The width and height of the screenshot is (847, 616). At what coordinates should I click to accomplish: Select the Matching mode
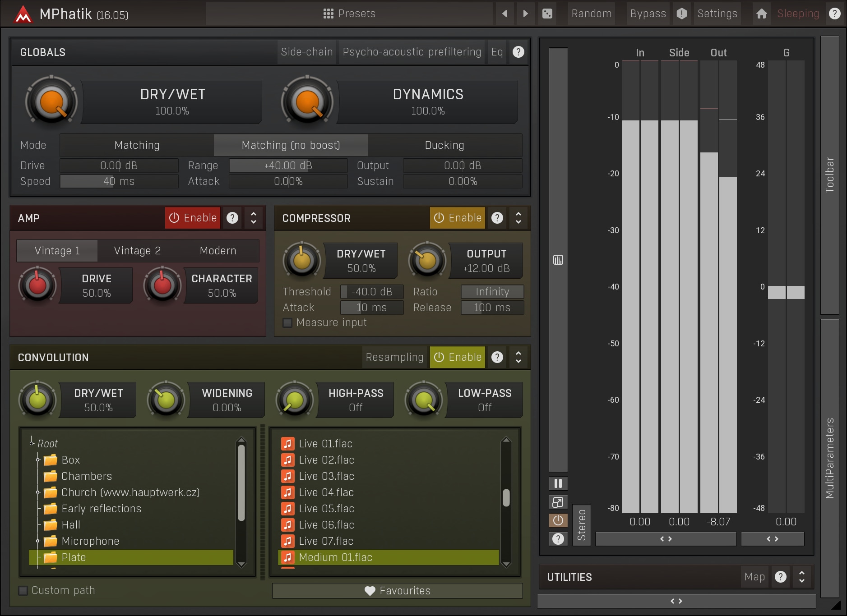(137, 145)
